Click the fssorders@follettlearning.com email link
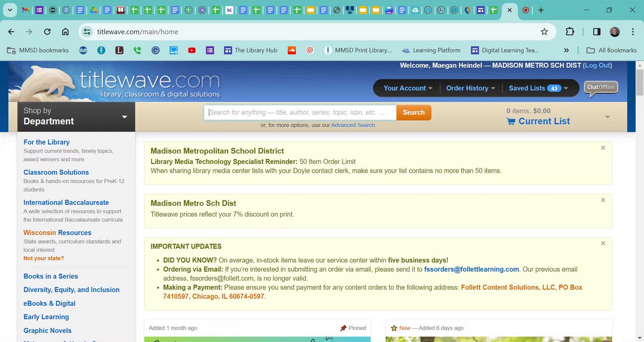This screenshot has height=342, width=644. click(471, 269)
